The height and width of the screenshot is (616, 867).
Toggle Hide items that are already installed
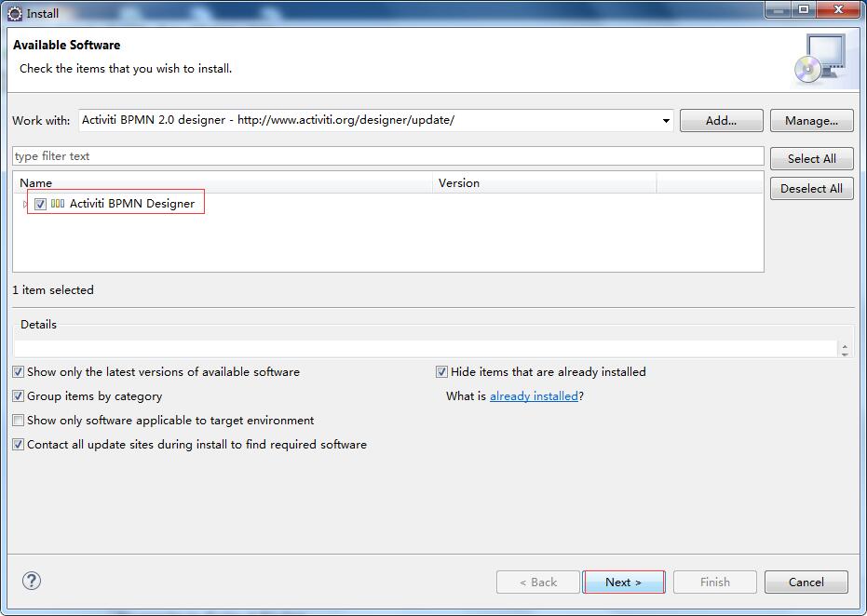click(441, 372)
